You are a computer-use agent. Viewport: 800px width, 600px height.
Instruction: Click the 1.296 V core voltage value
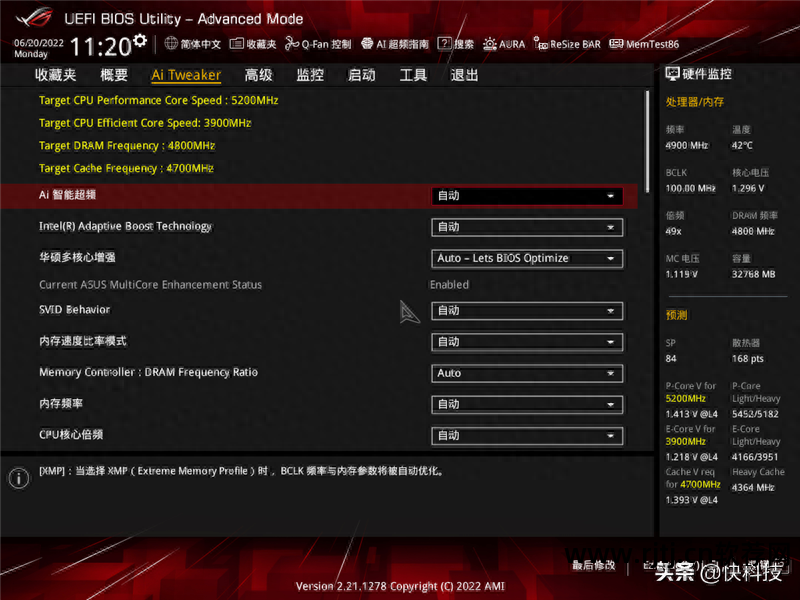click(x=748, y=188)
